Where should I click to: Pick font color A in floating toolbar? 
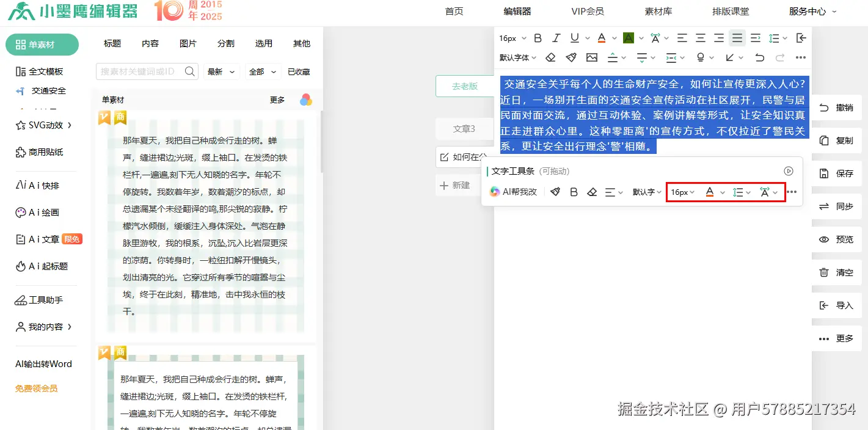click(x=709, y=192)
